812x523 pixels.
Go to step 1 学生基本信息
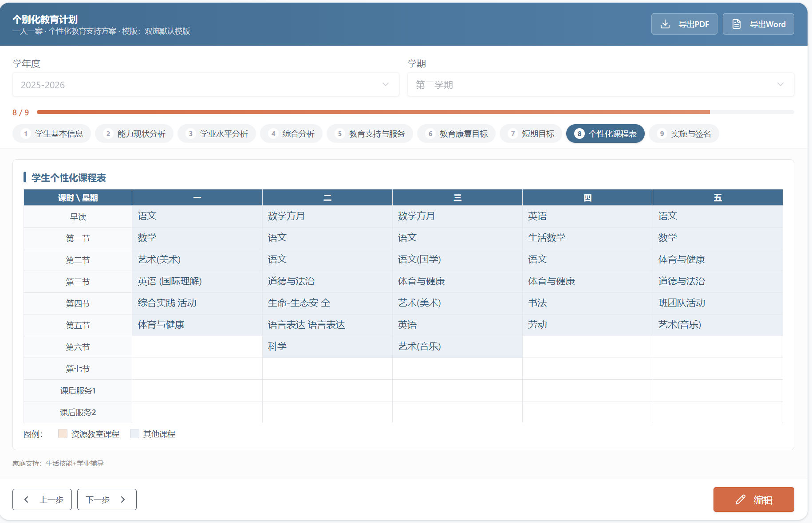[52, 134]
